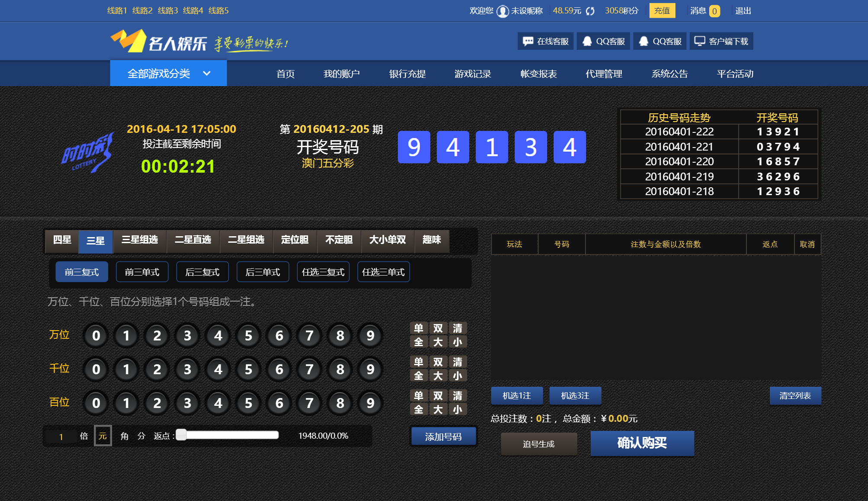Select number ball 9 in the 万位 row
This screenshot has width=868, height=501.
click(370, 335)
